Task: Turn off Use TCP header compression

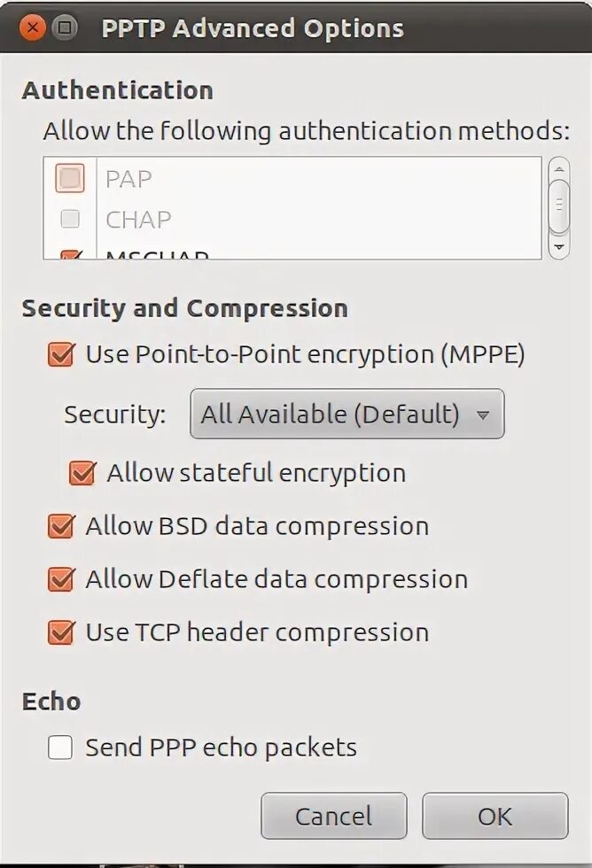Action: coord(61,632)
